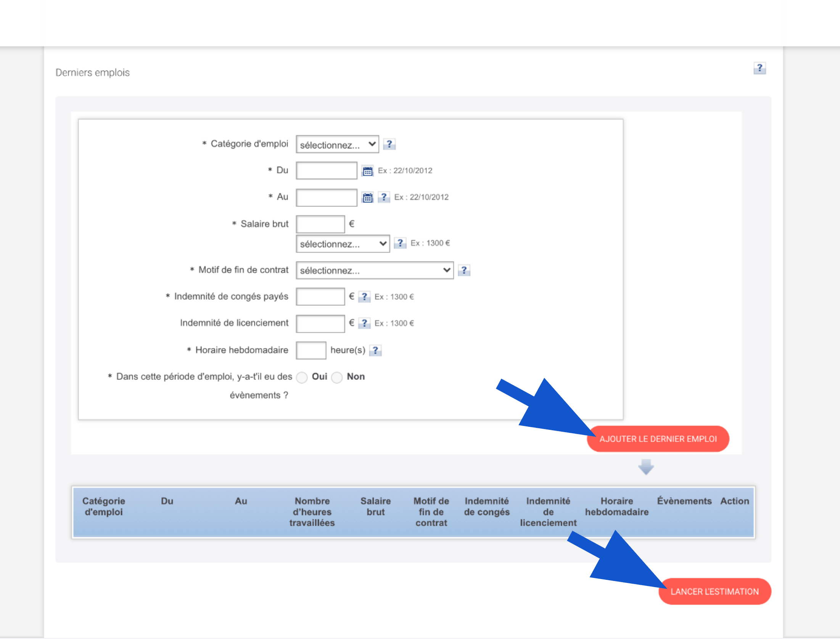Viewport: 840px width, 639px height.
Task: Expand Motif de fin de contrat dropdown
Action: tap(375, 270)
